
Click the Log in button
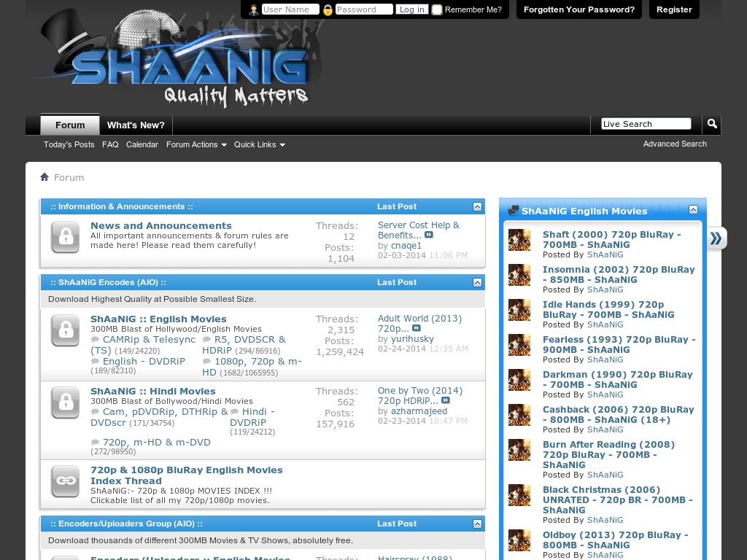click(x=412, y=9)
